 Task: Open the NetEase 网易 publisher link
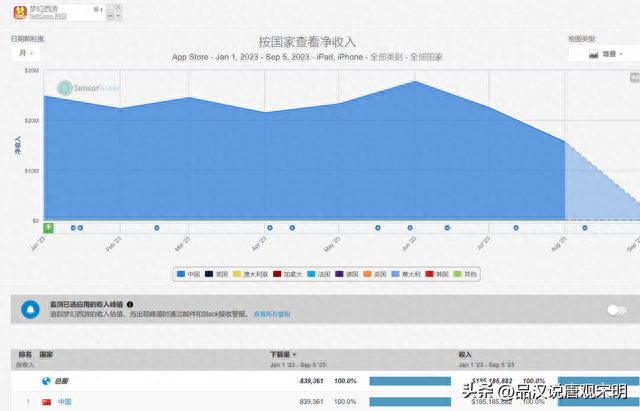point(48,16)
